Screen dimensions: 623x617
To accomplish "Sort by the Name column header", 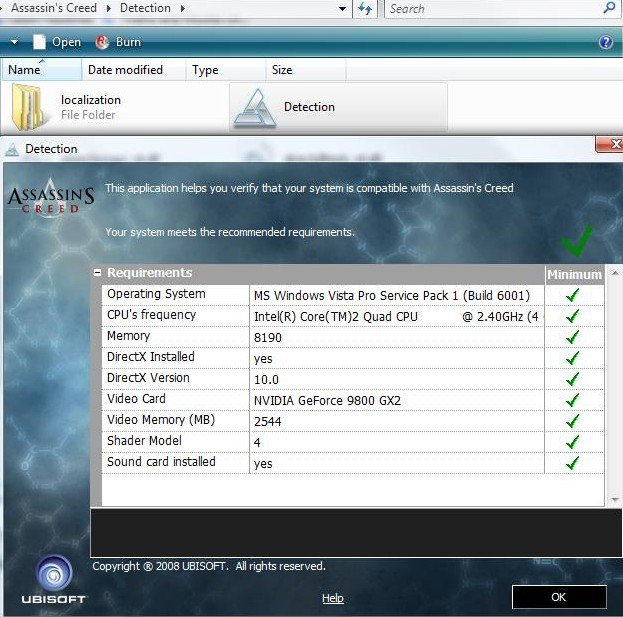I will click(x=41, y=70).
